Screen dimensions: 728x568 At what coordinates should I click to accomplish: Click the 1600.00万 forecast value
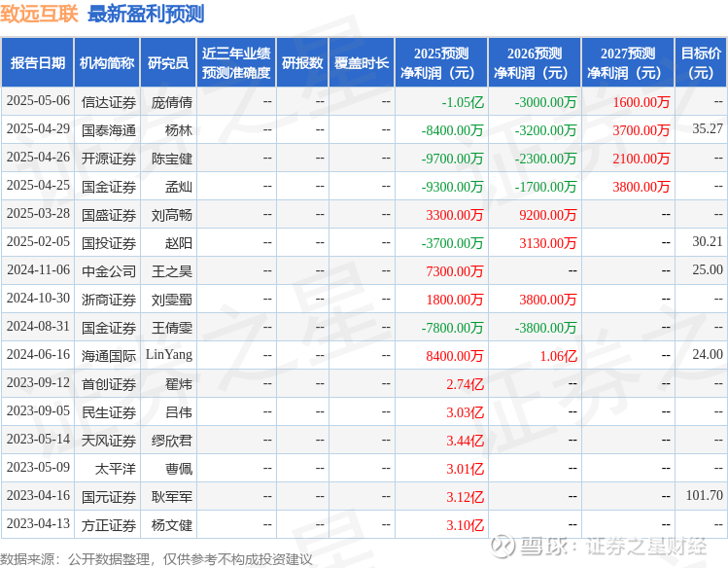click(x=641, y=102)
